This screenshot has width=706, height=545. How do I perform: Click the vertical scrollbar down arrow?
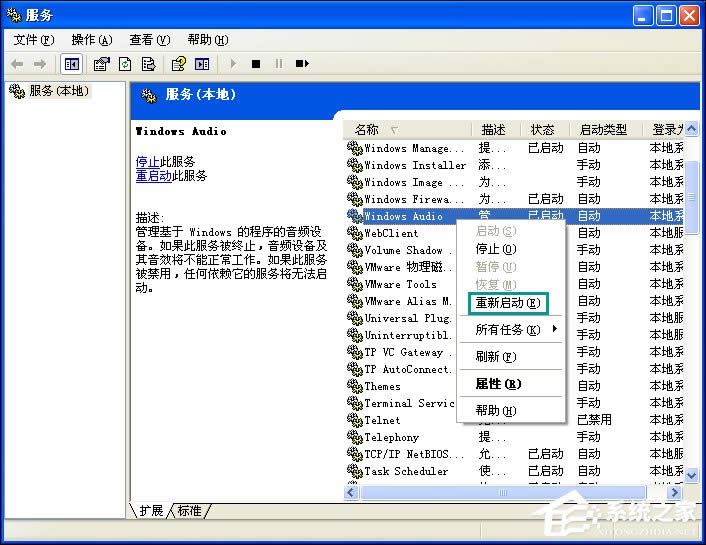tap(691, 475)
